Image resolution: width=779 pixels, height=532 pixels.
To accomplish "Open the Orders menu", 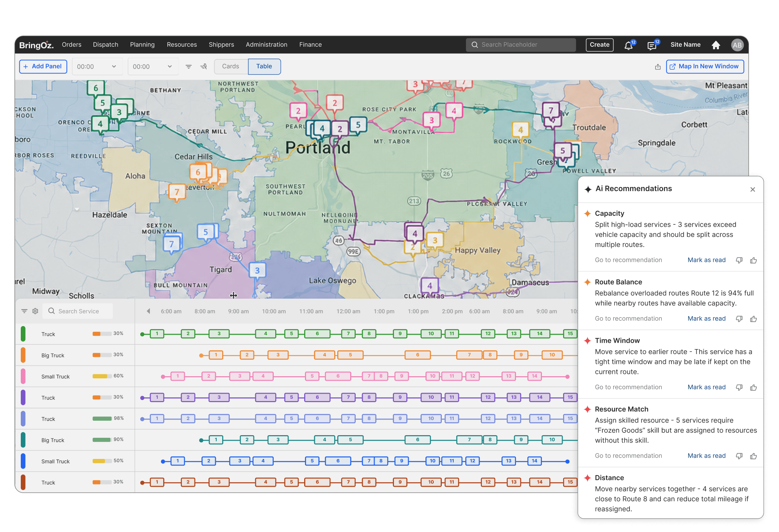I will pyautogui.click(x=72, y=45).
